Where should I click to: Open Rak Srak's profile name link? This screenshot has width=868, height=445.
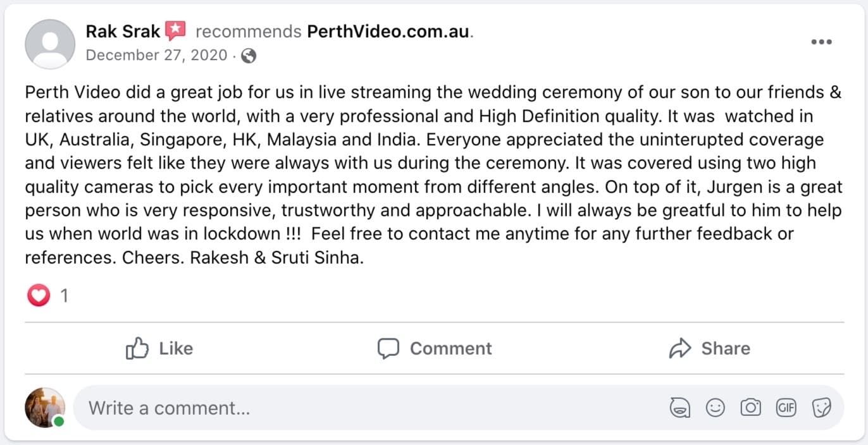click(123, 32)
